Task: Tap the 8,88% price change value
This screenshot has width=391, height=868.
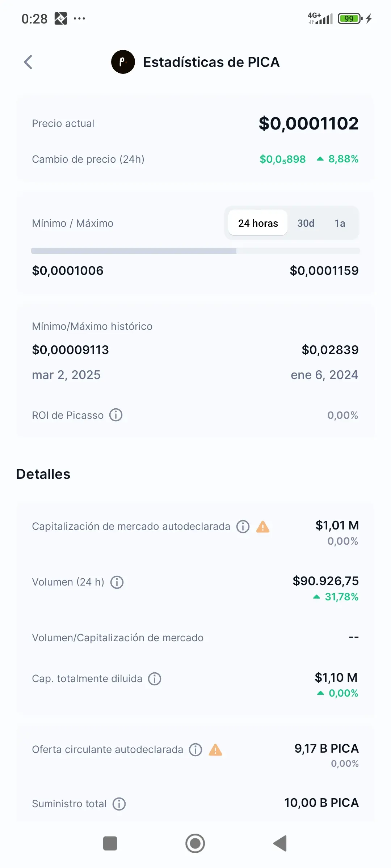Action: (x=343, y=159)
